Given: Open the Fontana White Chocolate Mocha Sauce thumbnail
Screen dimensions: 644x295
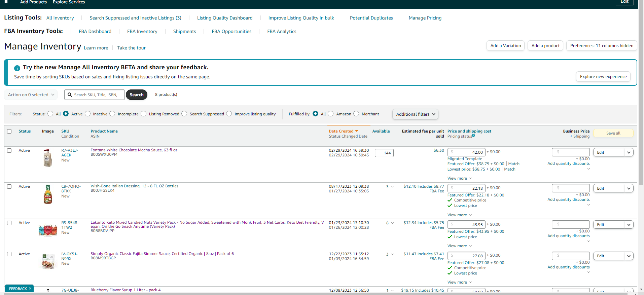Looking at the screenshot, I should 48,158.
